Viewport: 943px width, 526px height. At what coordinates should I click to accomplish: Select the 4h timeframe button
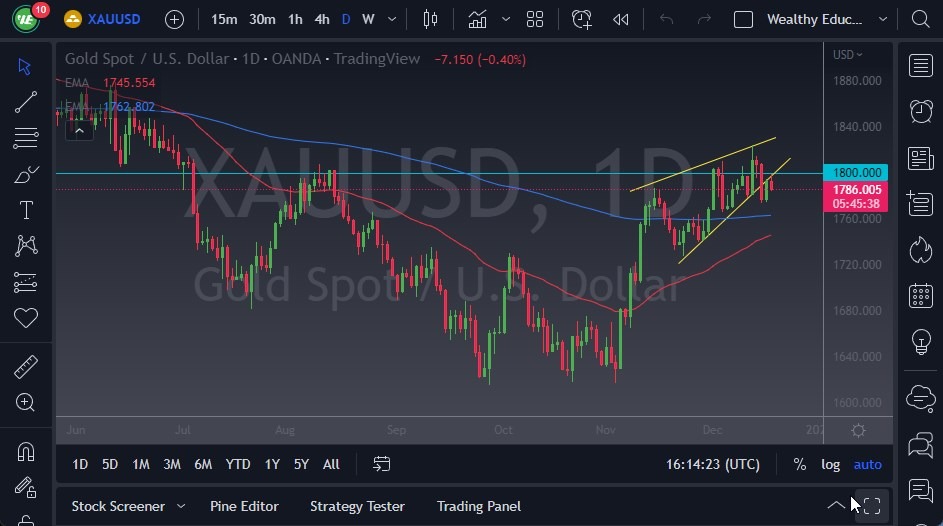[x=322, y=19]
